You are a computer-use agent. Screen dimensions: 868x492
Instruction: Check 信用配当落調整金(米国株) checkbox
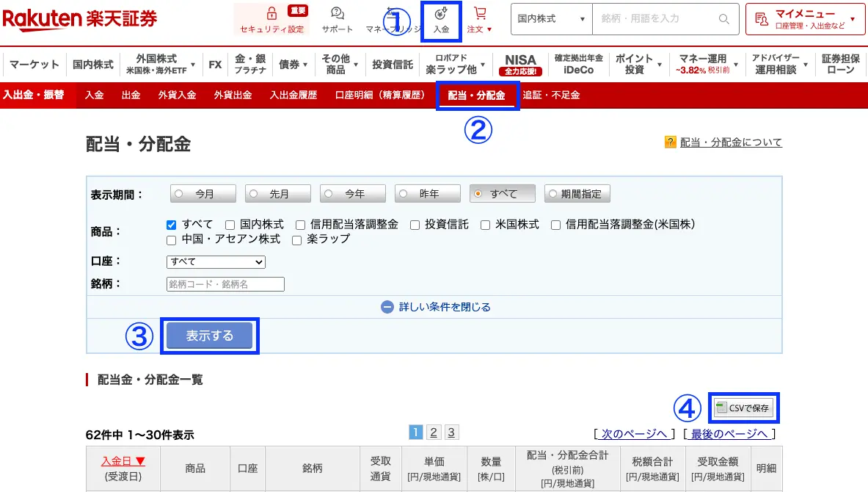click(x=555, y=225)
